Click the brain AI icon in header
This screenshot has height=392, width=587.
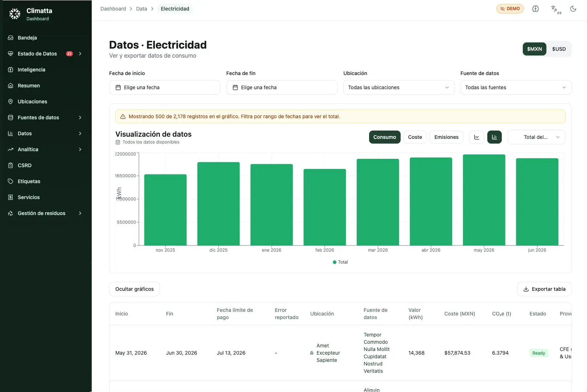point(536,9)
